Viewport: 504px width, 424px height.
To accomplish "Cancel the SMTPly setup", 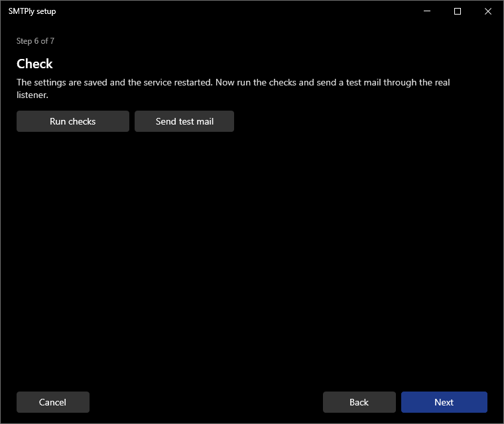I will coord(53,402).
